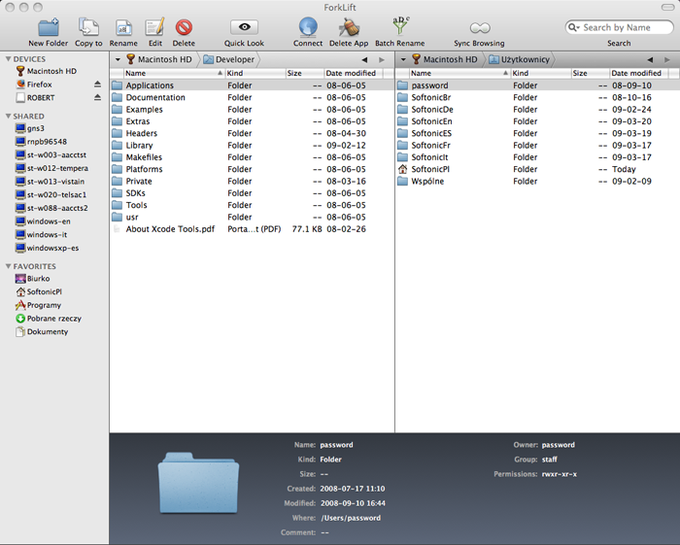This screenshot has width=680, height=545.
Task: Select the About Xcode Tools.pdf file
Action: [252, 229]
